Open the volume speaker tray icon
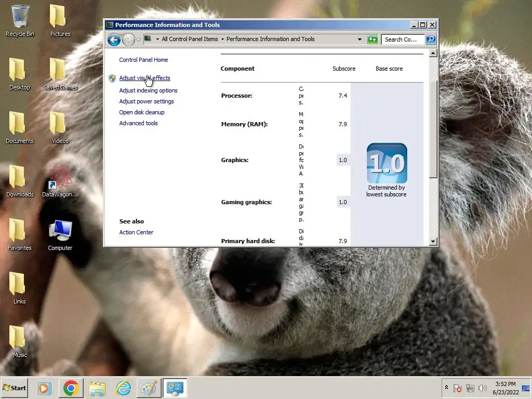Image resolution: width=532 pixels, height=399 pixels. [x=482, y=388]
